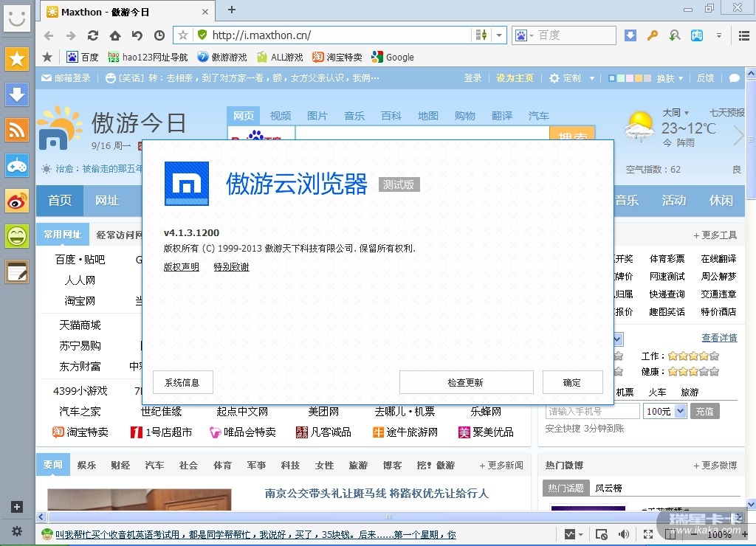The image size is (756, 546).
Task: Open the Downloads panel from the sidebar
Action: coord(17,94)
